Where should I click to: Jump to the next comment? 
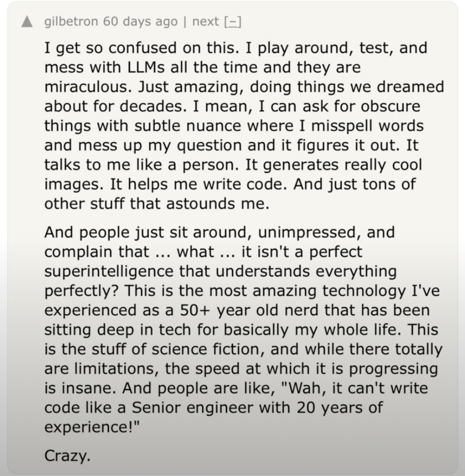pyautogui.click(x=205, y=21)
